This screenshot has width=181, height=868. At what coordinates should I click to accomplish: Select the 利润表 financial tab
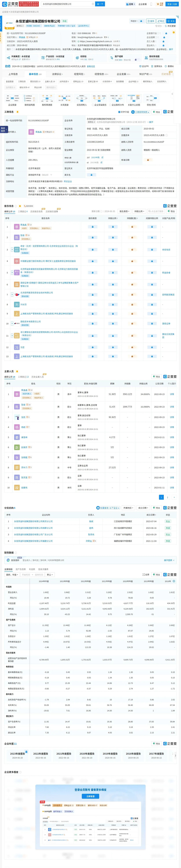click(32, 569)
